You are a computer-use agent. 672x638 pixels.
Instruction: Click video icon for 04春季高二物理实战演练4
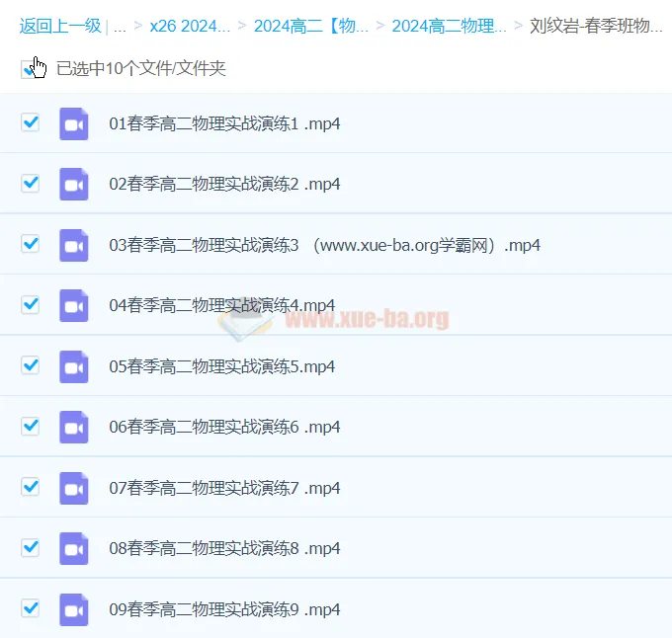pos(74,306)
